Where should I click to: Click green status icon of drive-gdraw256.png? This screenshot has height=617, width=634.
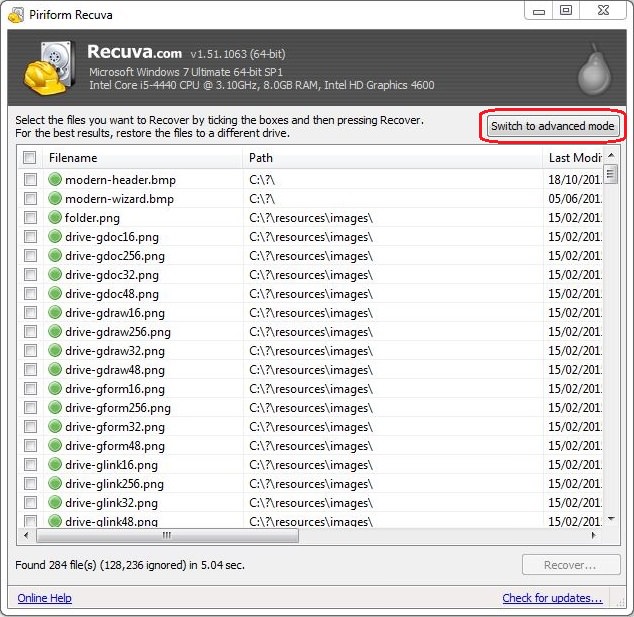point(55,331)
